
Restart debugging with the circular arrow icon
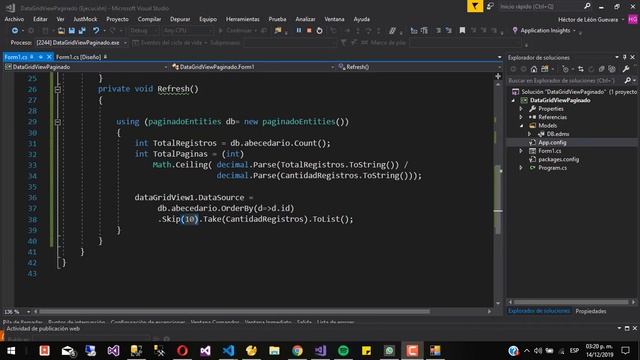point(319,31)
